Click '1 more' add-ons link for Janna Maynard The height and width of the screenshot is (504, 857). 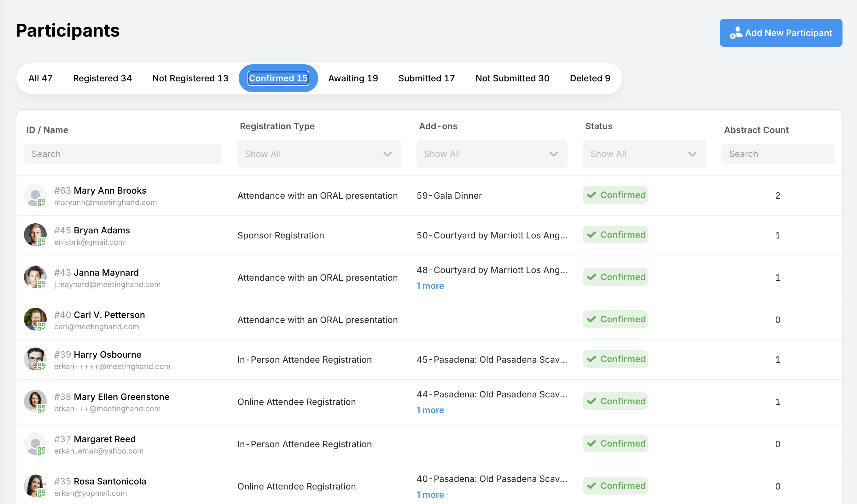pos(430,286)
